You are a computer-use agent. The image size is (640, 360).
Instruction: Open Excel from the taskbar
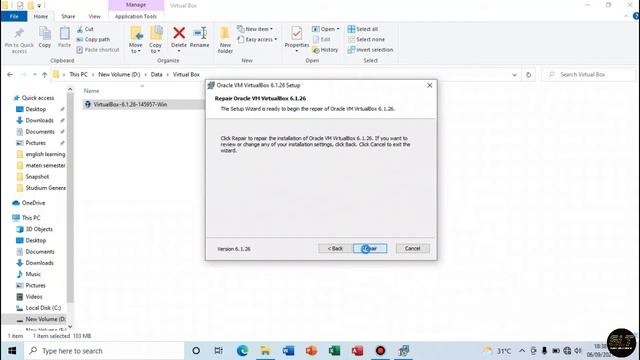click(334, 351)
